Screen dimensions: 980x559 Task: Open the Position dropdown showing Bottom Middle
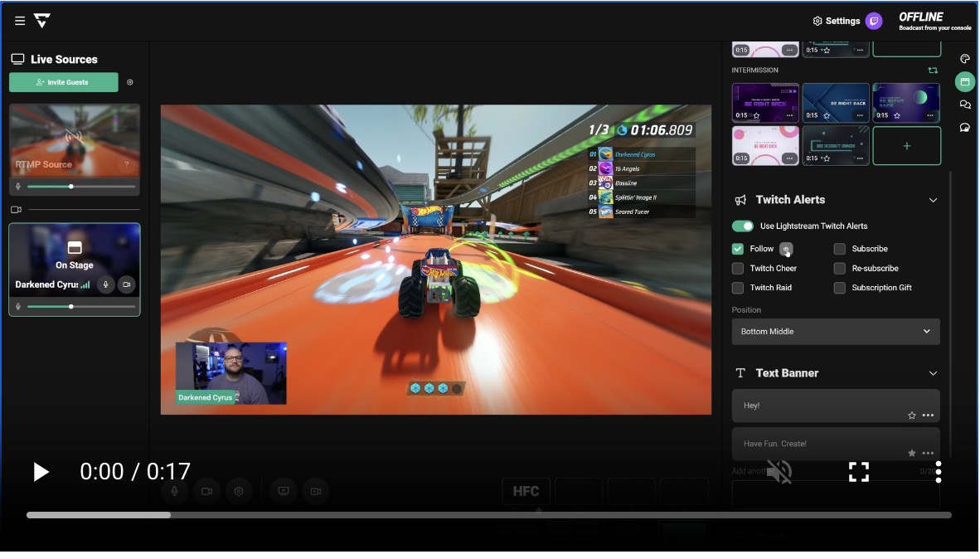click(835, 332)
